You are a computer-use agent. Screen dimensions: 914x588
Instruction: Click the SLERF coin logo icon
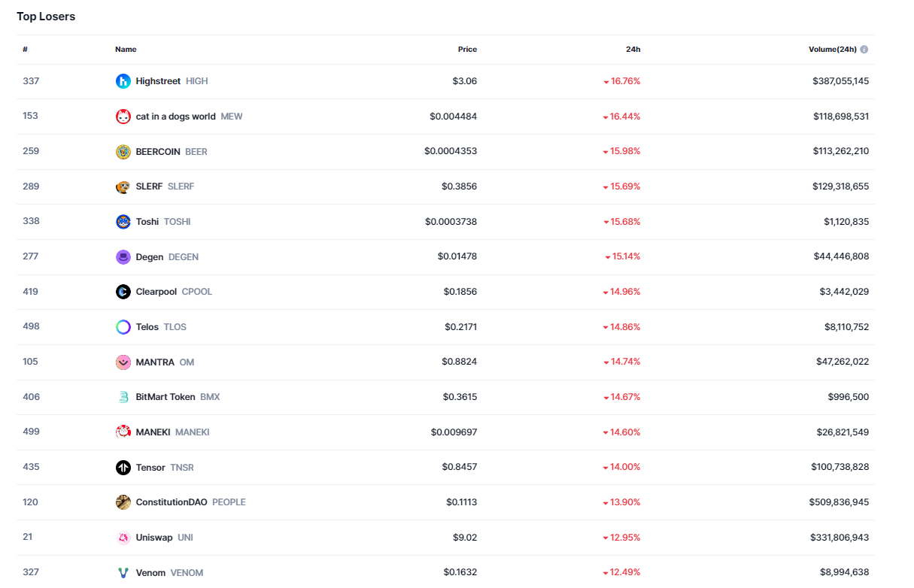123,186
